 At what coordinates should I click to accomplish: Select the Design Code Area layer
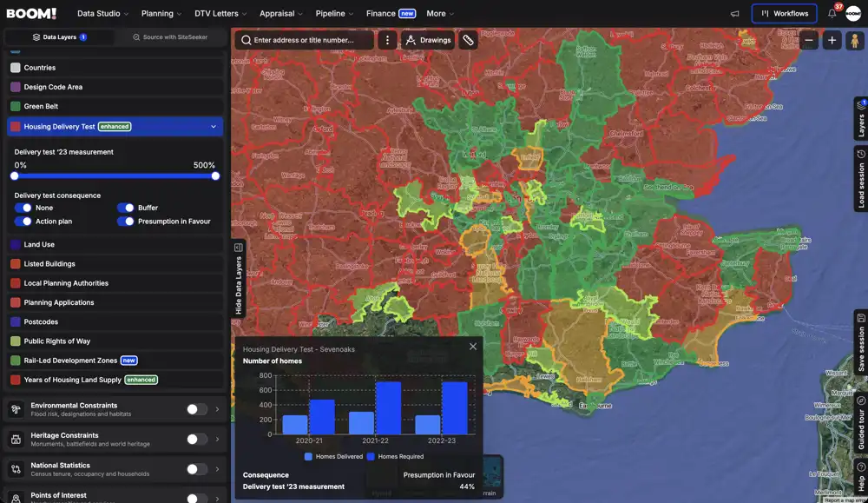click(115, 87)
